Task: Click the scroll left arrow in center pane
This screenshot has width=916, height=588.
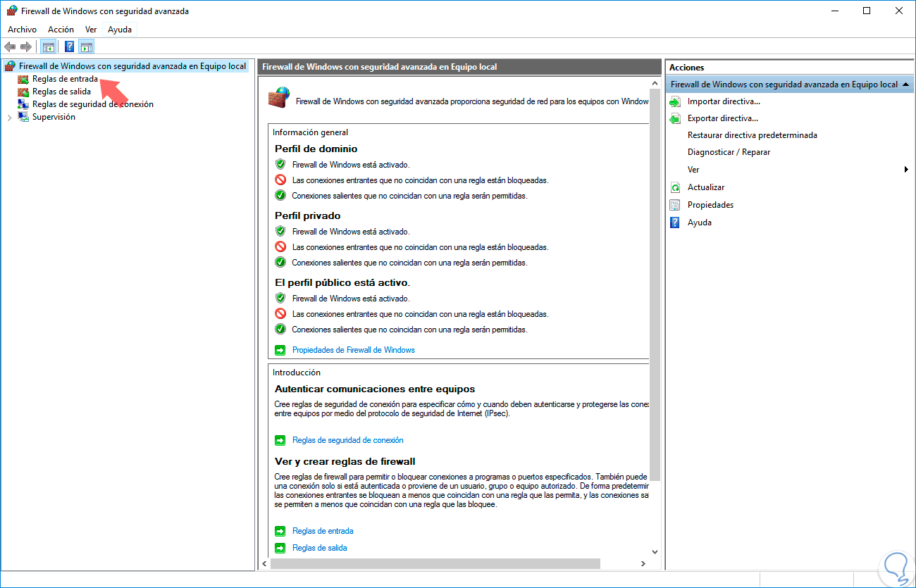Action: coord(265,563)
